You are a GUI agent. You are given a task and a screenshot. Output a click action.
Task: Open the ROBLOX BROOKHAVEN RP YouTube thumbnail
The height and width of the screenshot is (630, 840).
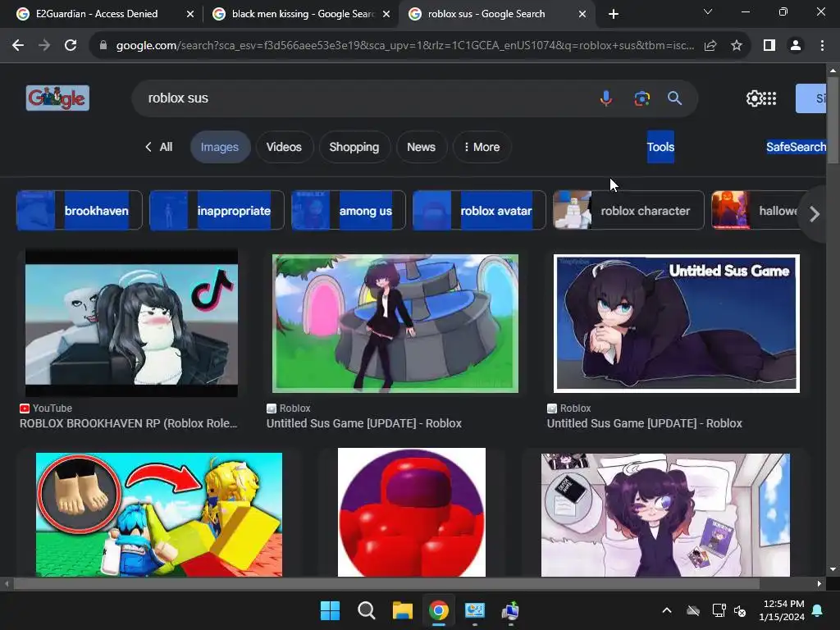click(x=131, y=323)
